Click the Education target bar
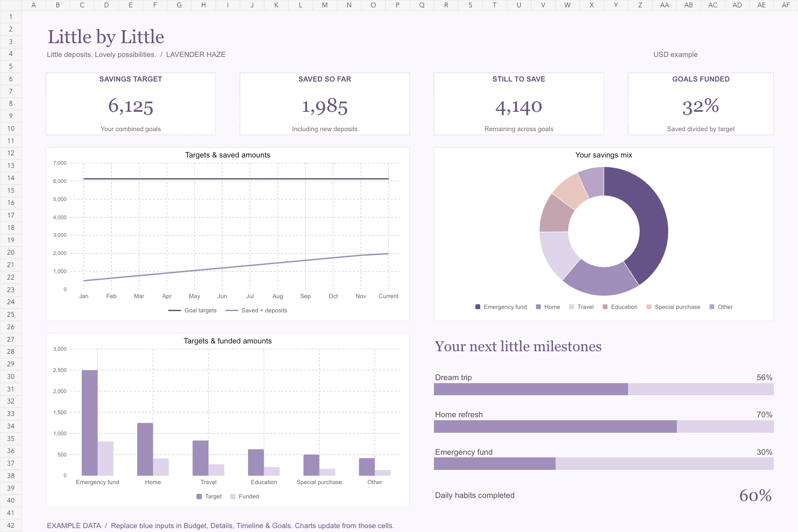The width and height of the screenshot is (798, 532). coord(256,463)
